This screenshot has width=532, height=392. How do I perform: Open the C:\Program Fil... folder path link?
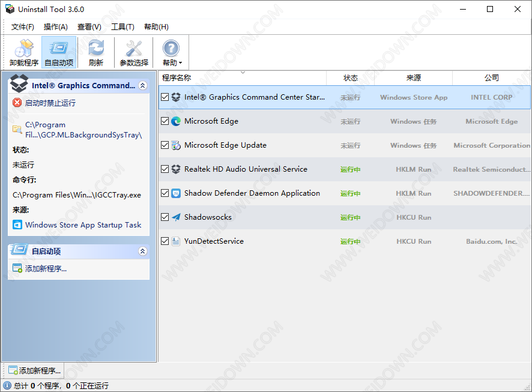83,130
